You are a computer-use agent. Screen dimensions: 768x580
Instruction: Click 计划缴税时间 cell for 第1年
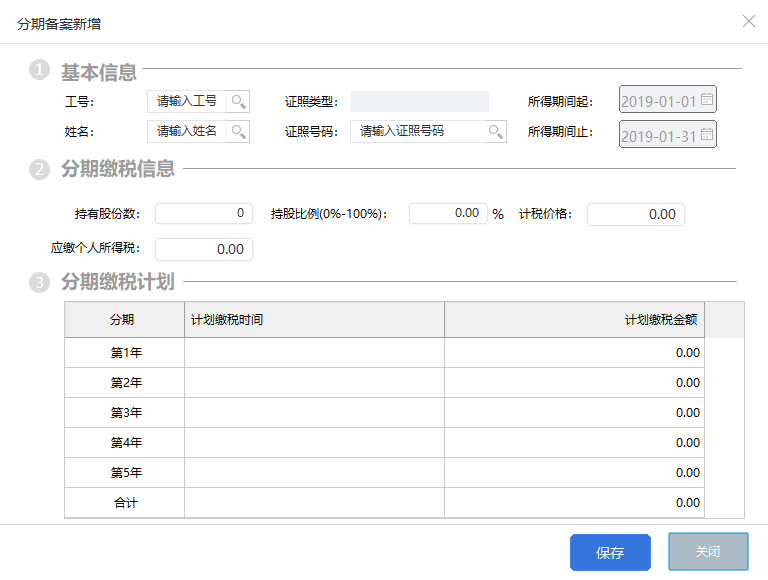[x=314, y=353]
